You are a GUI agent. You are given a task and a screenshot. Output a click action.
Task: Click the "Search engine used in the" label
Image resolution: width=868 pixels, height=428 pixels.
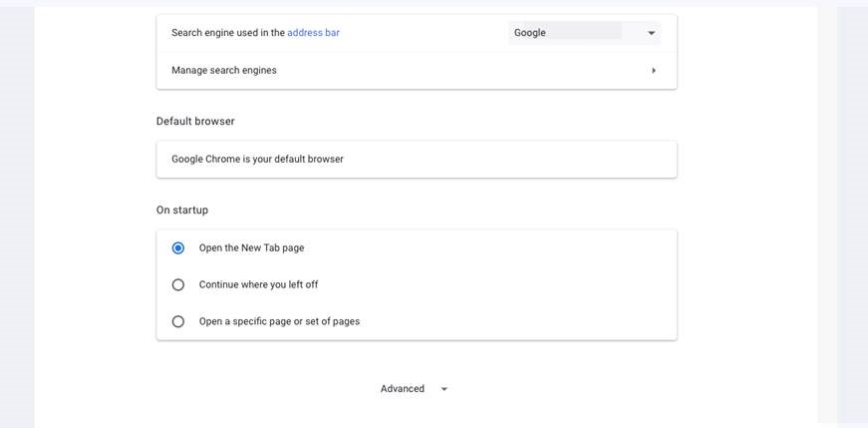pos(228,33)
